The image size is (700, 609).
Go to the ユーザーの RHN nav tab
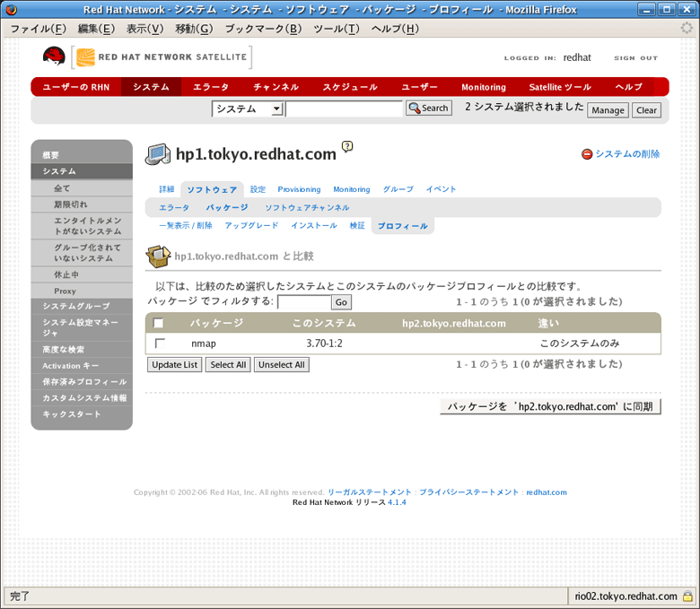coord(76,87)
